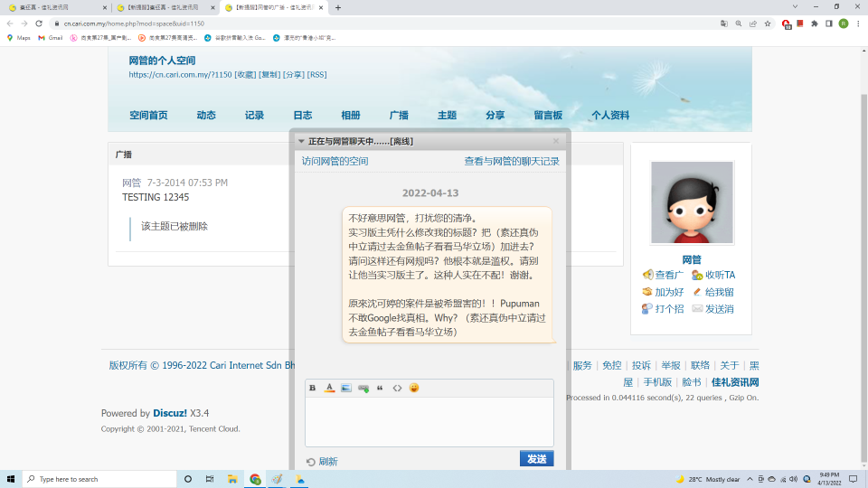The width and height of the screenshot is (868, 488).
Task: Type in the chat message text area
Action: pyautogui.click(x=429, y=422)
